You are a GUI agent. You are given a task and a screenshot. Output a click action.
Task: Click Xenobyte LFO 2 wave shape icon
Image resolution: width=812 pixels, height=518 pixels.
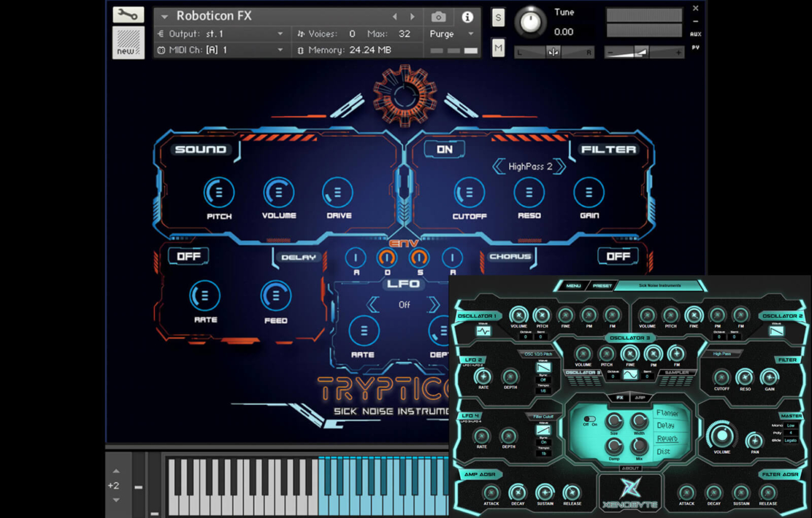coord(543,367)
